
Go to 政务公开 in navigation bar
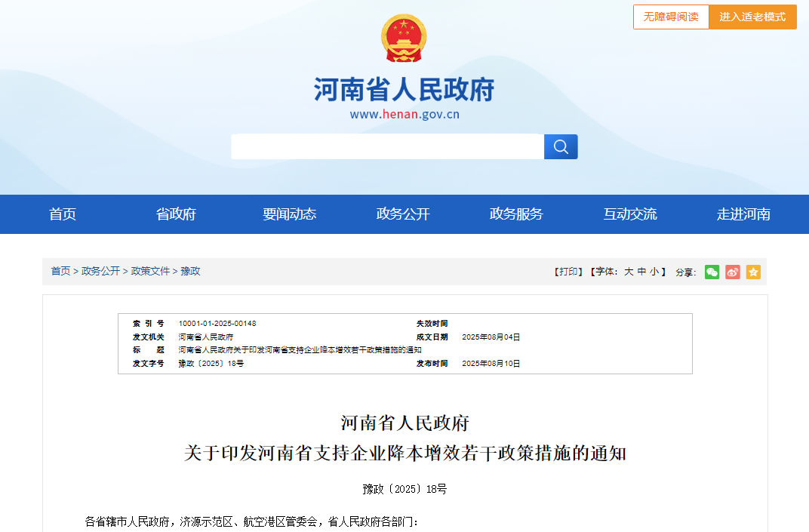tap(403, 214)
